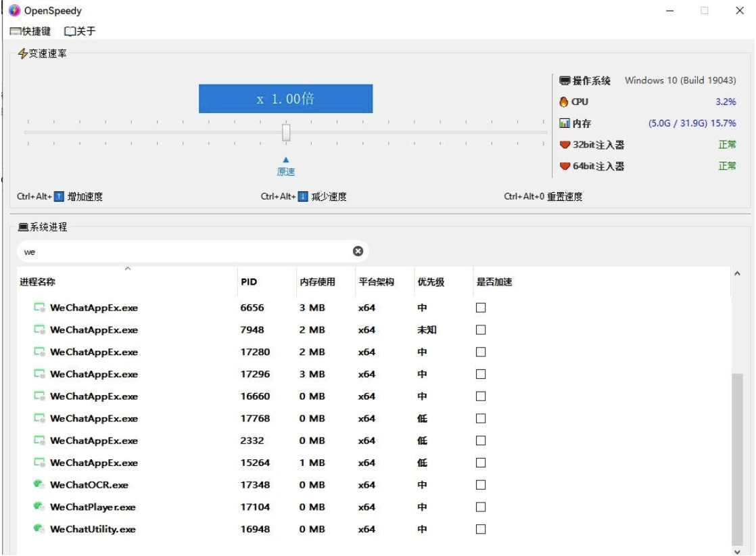Click WeChatAppEx.exe icon in PID 17280 row

39,352
